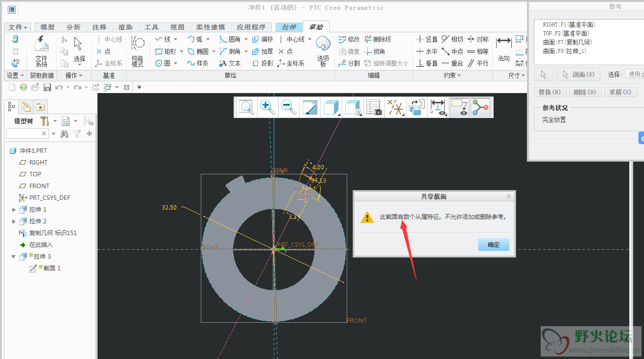Screen dimensions: 644x359
Task: Toggle dimension display in graphics toolbar
Action: click(x=437, y=107)
